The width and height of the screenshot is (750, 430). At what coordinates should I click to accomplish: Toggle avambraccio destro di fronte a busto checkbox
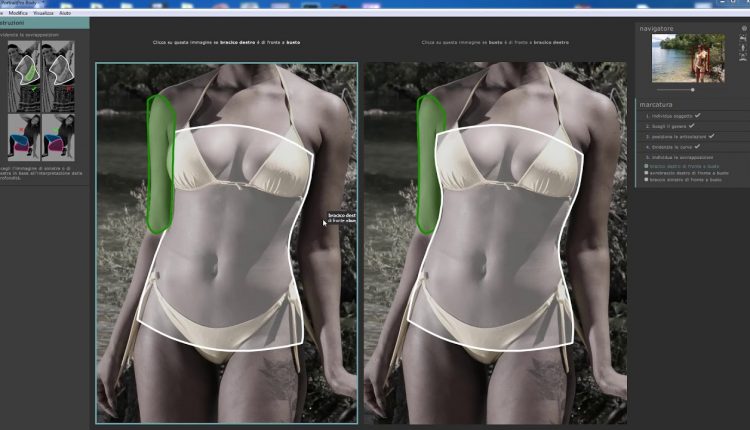pyautogui.click(x=646, y=173)
